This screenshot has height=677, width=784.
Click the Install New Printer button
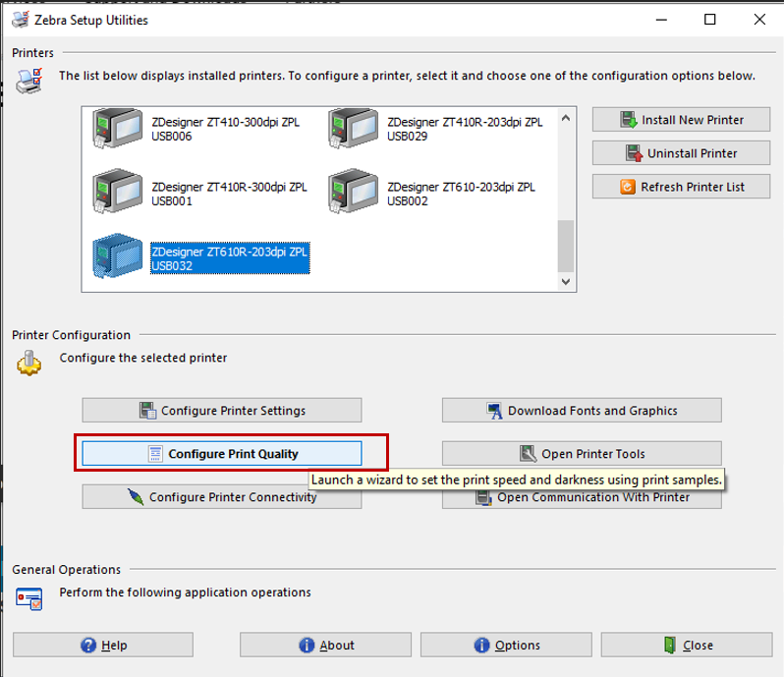(x=681, y=120)
